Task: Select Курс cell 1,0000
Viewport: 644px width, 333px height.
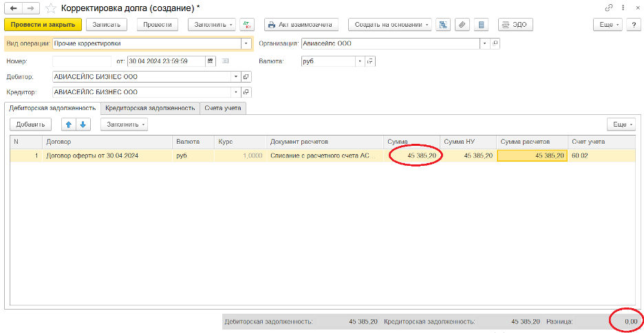Action: pos(240,155)
